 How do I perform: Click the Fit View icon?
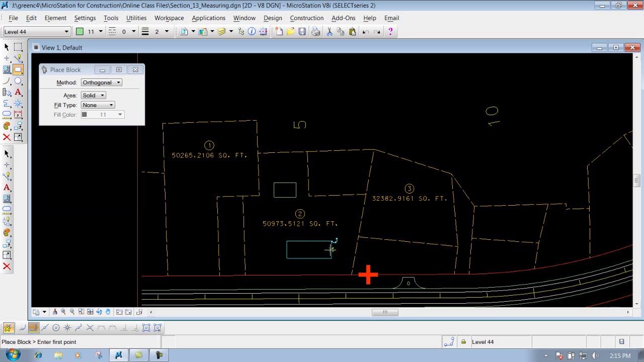point(90,312)
